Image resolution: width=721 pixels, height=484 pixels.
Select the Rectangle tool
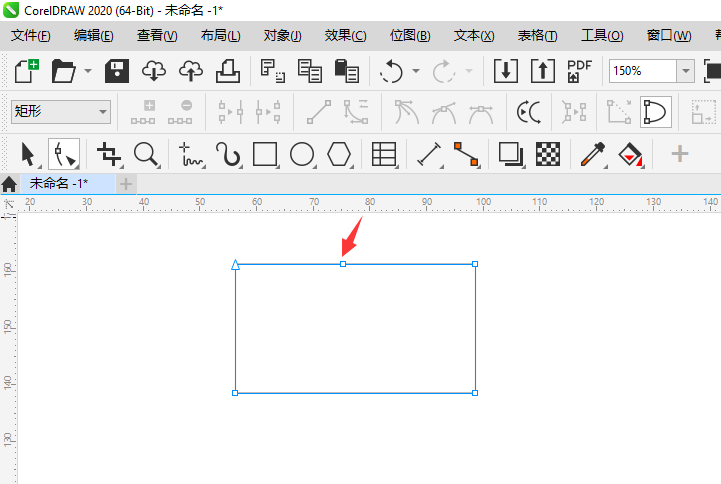[x=265, y=154]
